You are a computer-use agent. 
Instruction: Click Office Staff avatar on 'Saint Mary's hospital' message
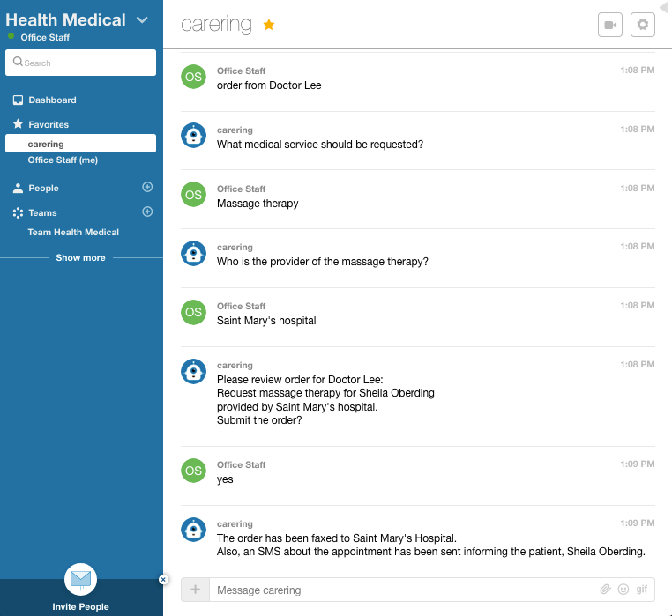point(193,312)
